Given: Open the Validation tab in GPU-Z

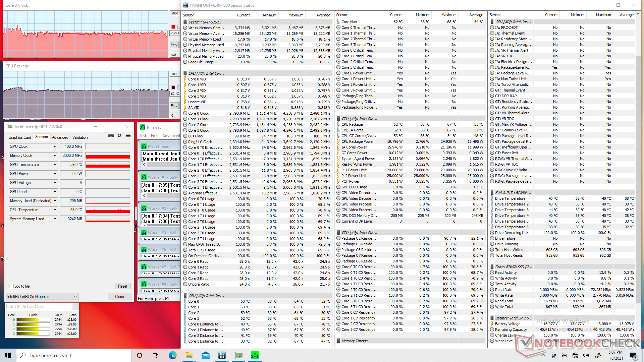Looking at the screenshot, I should [x=80, y=137].
